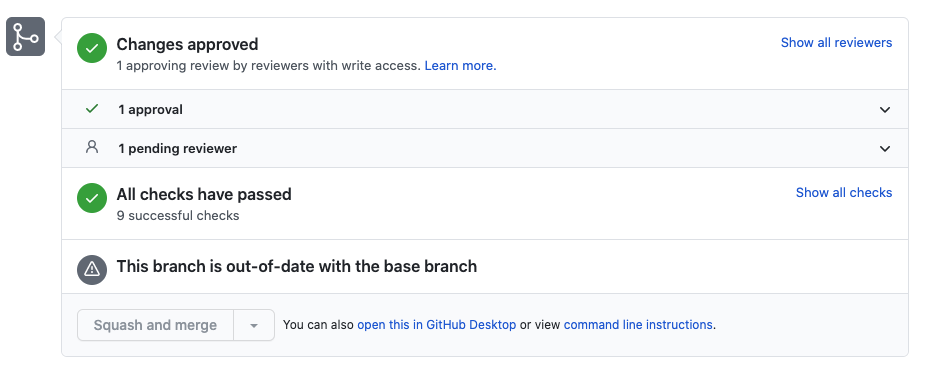Click the green check beside Changes approved
947x373 pixels.
(x=92, y=48)
